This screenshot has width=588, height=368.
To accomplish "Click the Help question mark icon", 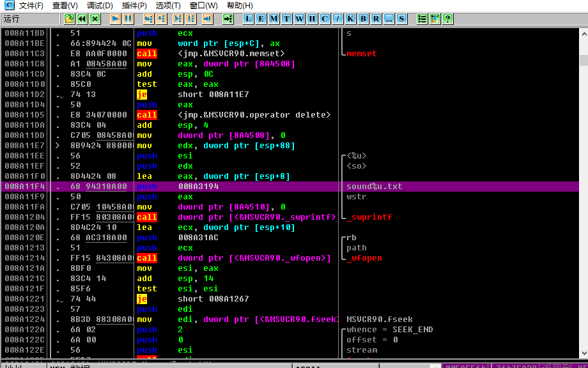I will (448, 19).
